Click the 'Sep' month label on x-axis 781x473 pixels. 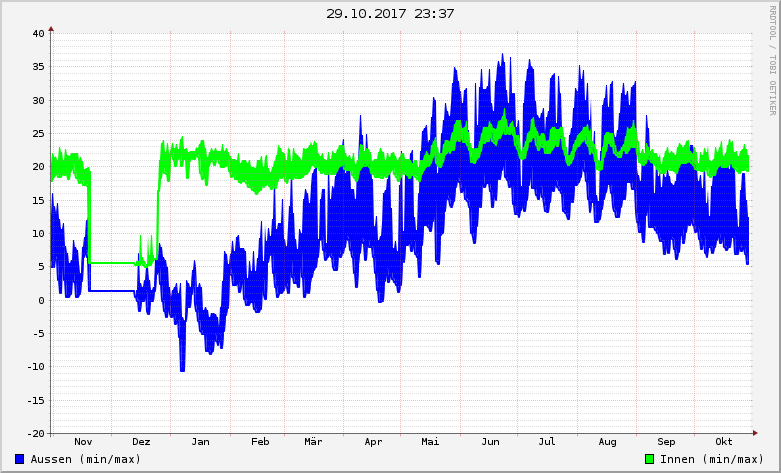[666, 442]
